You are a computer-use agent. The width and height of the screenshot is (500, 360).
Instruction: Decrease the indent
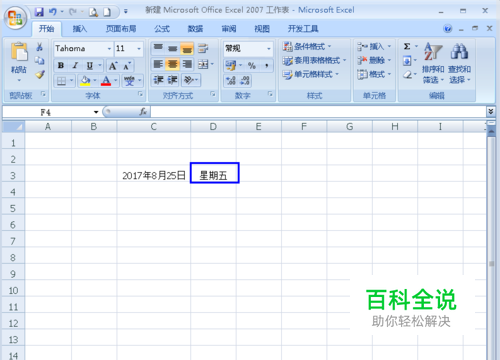pyautogui.click(x=158, y=80)
